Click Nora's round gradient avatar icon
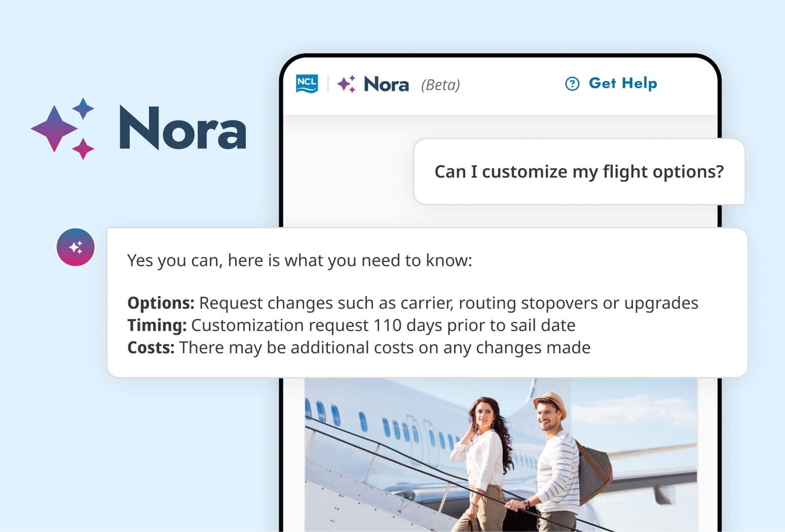Viewport: 785px width, 532px height. point(76,247)
